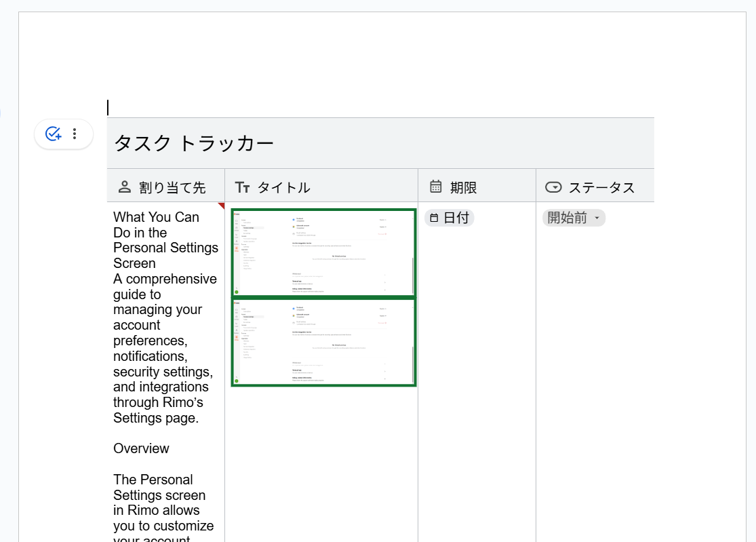Open the three-dot more options menu
Image resolution: width=756 pixels, height=542 pixels.
(x=75, y=134)
